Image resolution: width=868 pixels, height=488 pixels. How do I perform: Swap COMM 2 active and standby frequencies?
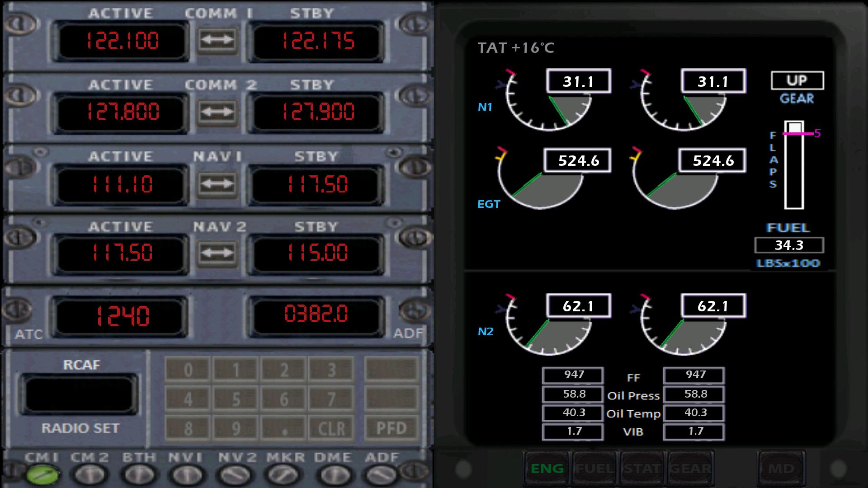point(217,112)
